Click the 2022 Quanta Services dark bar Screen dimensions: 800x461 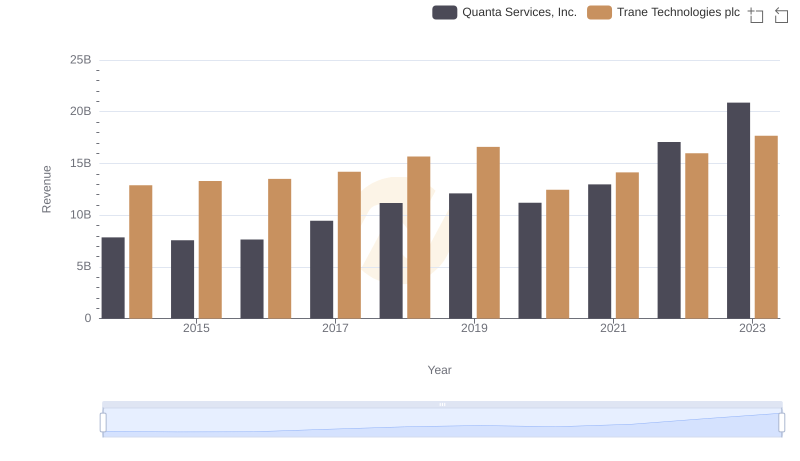[669, 230]
